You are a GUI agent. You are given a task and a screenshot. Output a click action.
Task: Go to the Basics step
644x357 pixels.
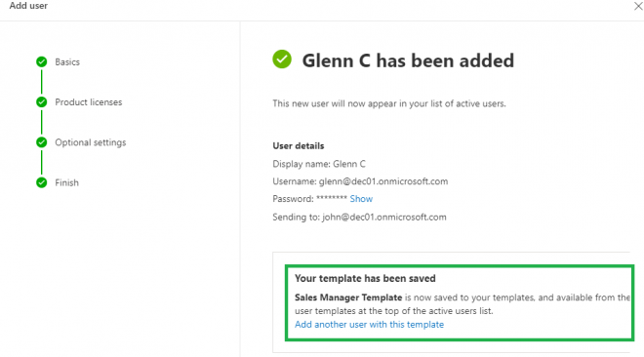tap(67, 62)
